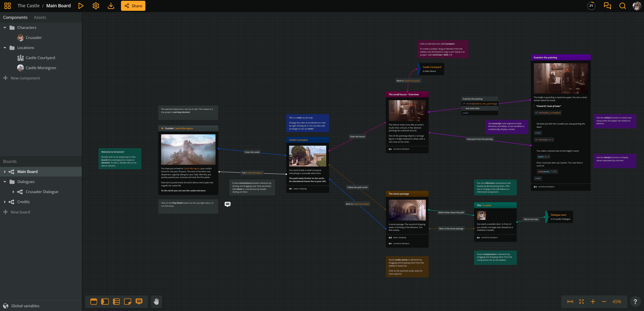The width and height of the screenshot is (644, 311).
Task: Collapse the Characters folder
Action: (5, 28)
